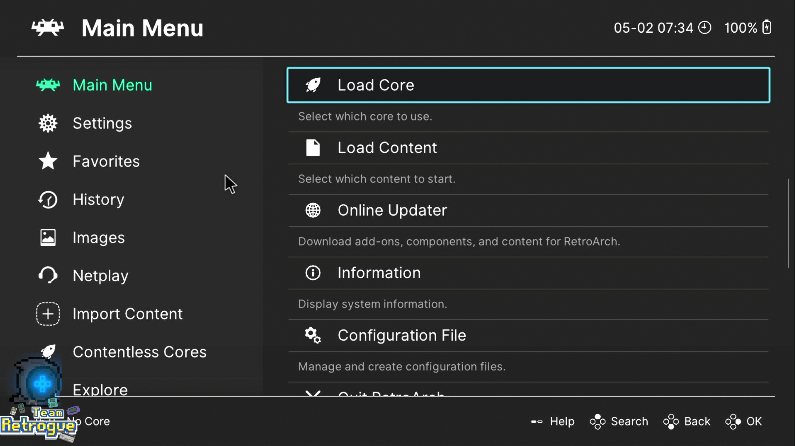Open the Information option

point(528,273)
